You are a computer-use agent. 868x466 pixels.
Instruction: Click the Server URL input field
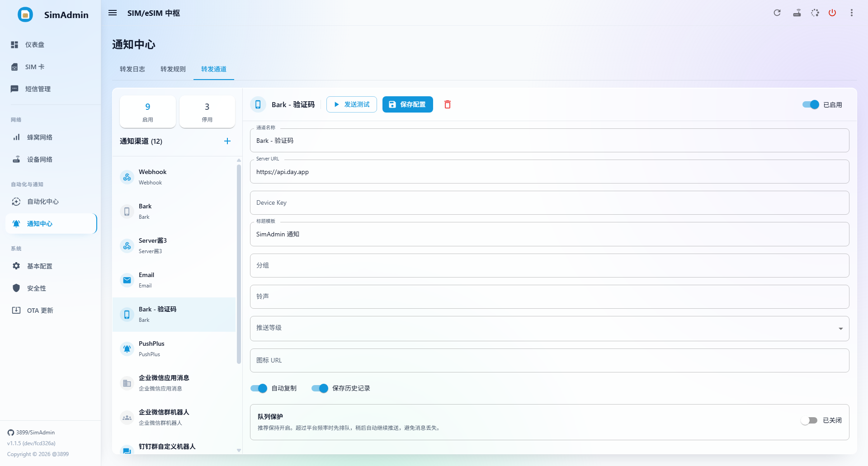[549, 172]
